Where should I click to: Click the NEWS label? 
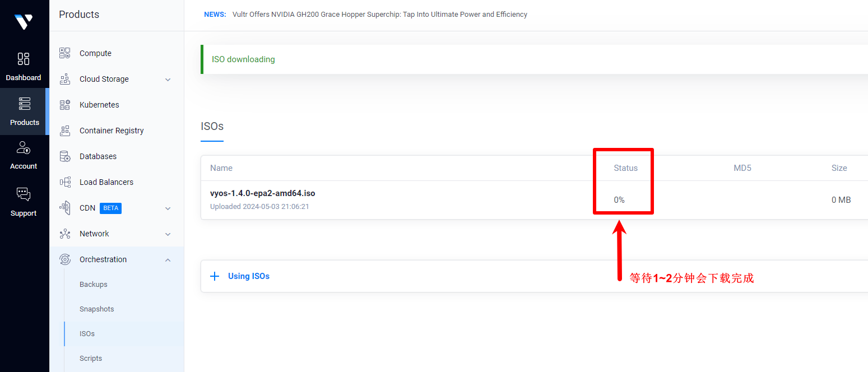pyautogui.click(x=215, y=15)
